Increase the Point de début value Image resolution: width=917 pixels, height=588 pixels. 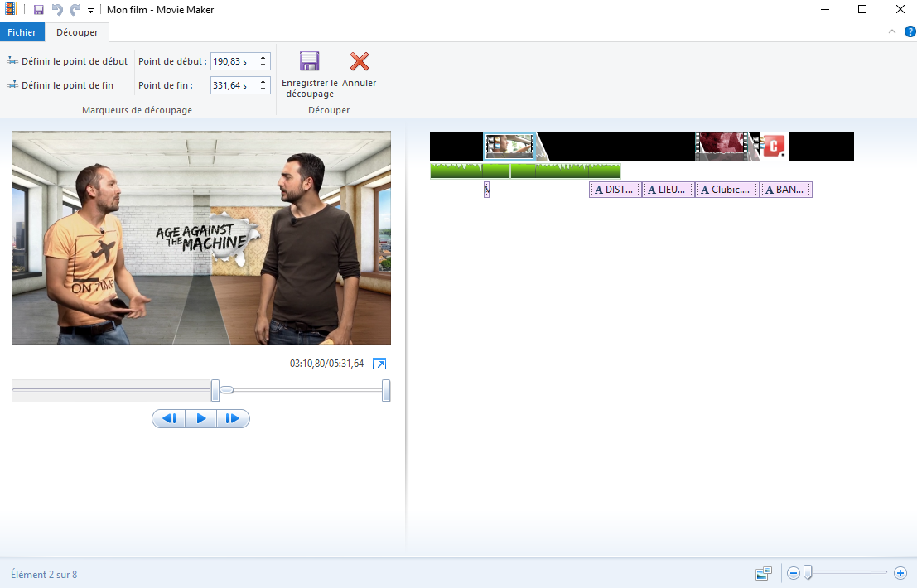pos(263,58)
